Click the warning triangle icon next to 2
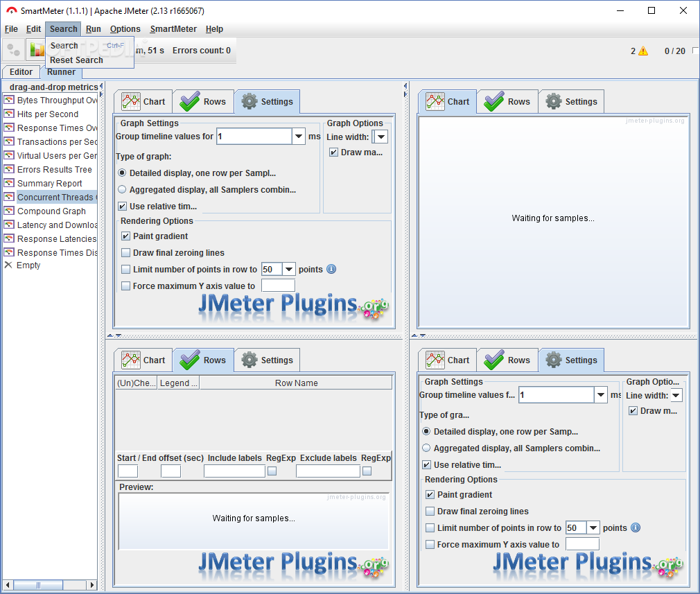The image size is (700, 594). [x=643, y=51]
